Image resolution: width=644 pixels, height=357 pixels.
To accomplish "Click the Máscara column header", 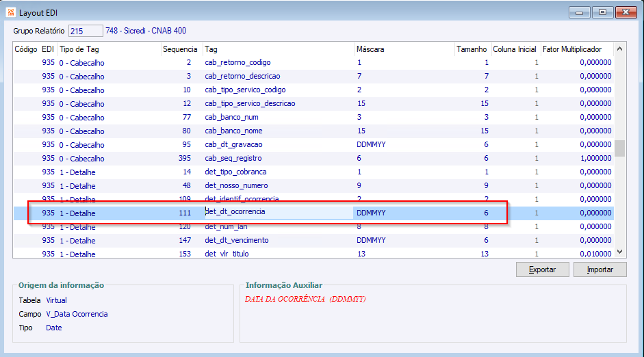I will tap(404, 49).
